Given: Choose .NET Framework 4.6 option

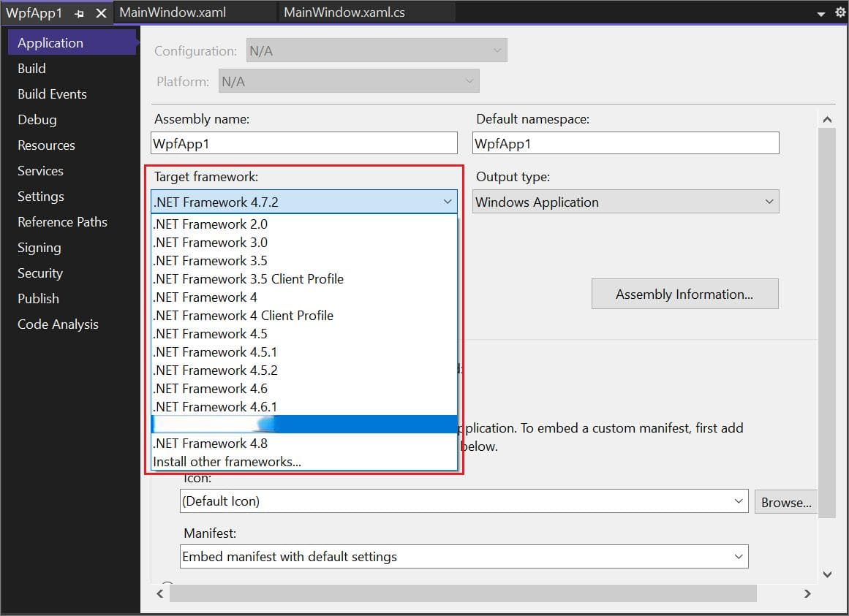Looking at the screenshot, I should point(303,389).
